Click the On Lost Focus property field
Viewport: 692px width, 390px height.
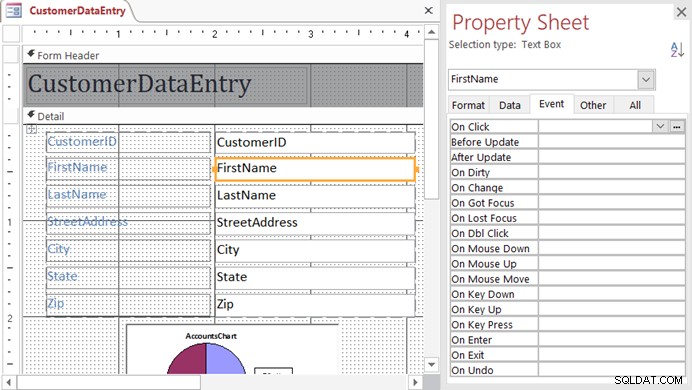[612, 218]
